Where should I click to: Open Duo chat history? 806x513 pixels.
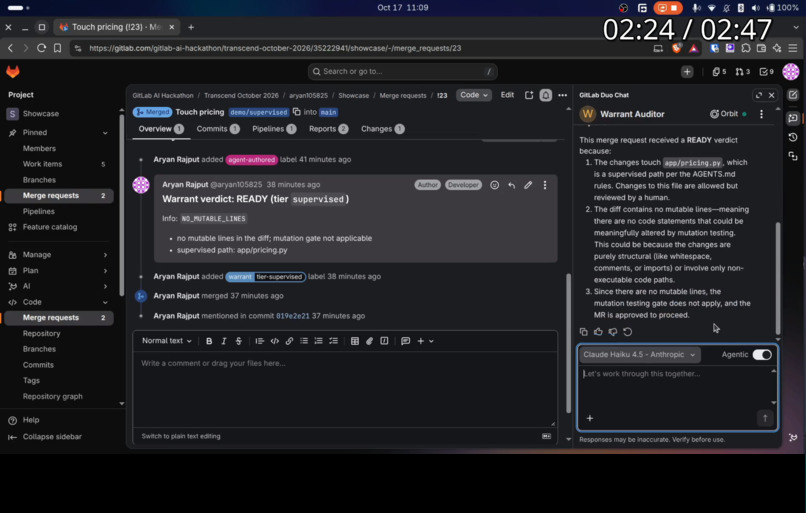(x=793, y=137)
